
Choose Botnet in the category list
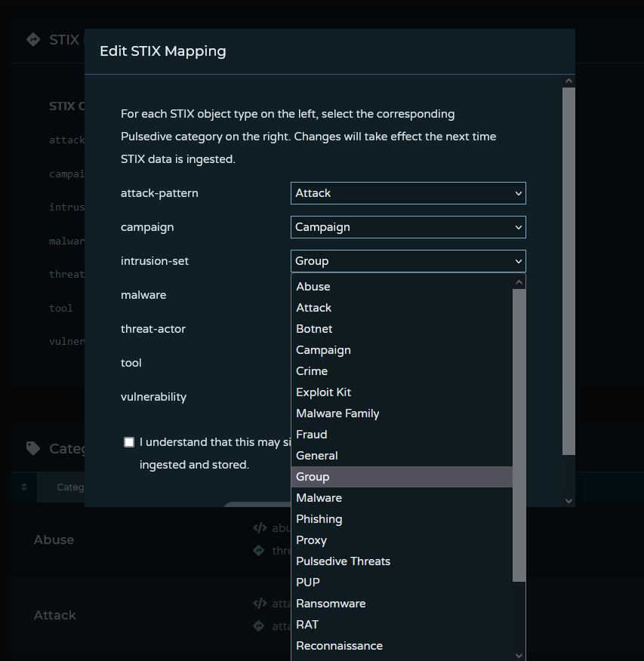(x=402, y=329)
